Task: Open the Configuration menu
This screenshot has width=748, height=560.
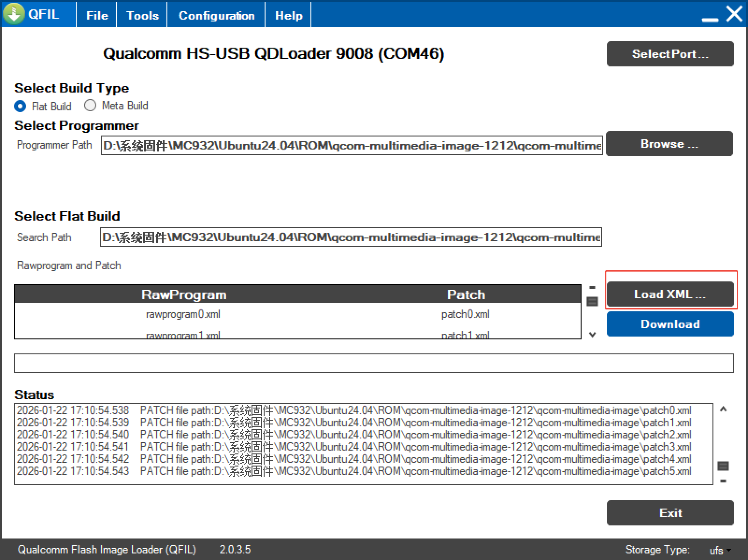Action: tap(216, 15)
